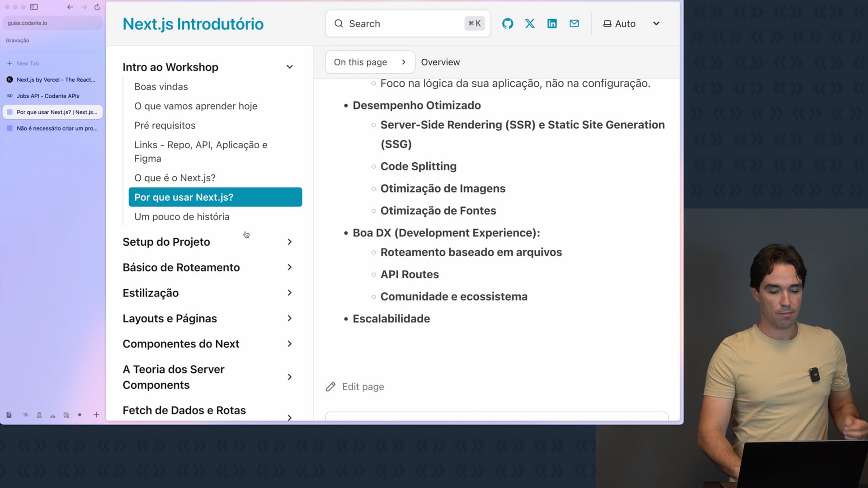Expand the Estilização section
The height and width of the screenshot is (488, 868).
(289, 293)
